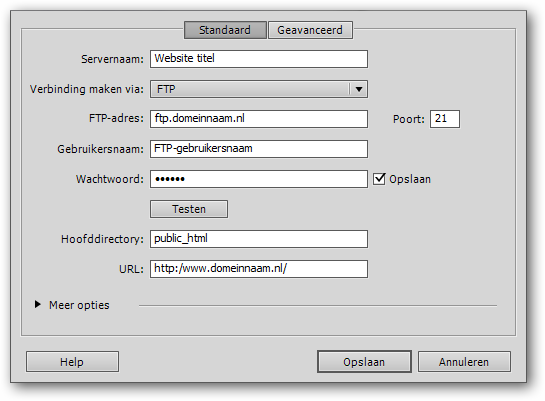Uncheck the Opslaan password checkbox

click(379, 179)
